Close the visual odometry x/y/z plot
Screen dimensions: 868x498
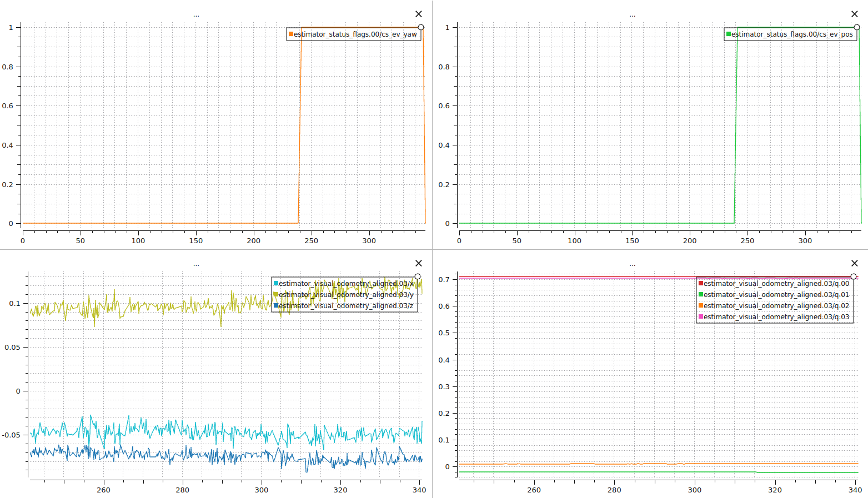coord(419,264)
